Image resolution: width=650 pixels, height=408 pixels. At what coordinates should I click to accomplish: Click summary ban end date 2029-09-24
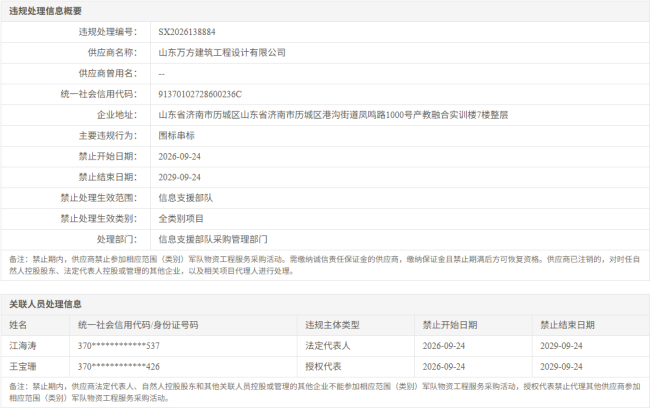point(179,177)
